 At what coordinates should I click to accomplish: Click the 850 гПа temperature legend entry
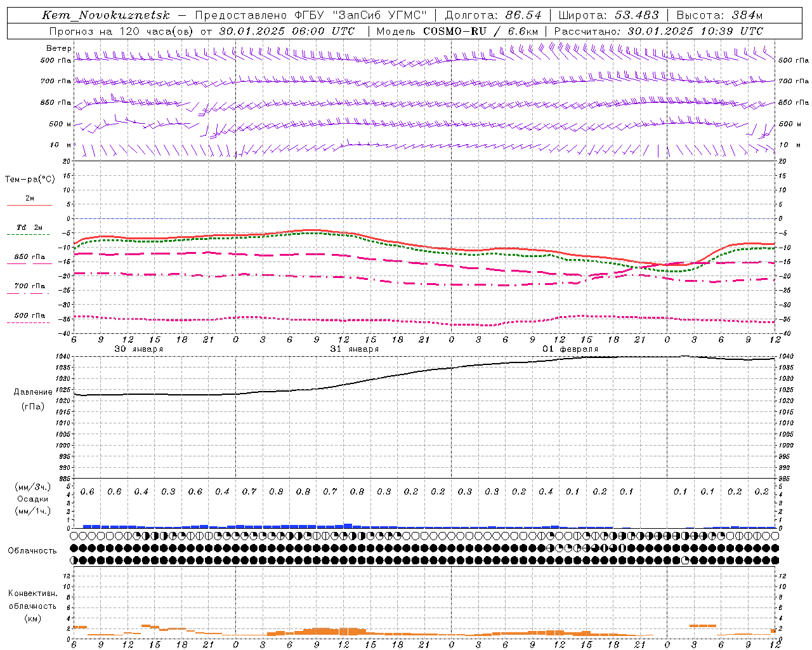pos(30,257)
